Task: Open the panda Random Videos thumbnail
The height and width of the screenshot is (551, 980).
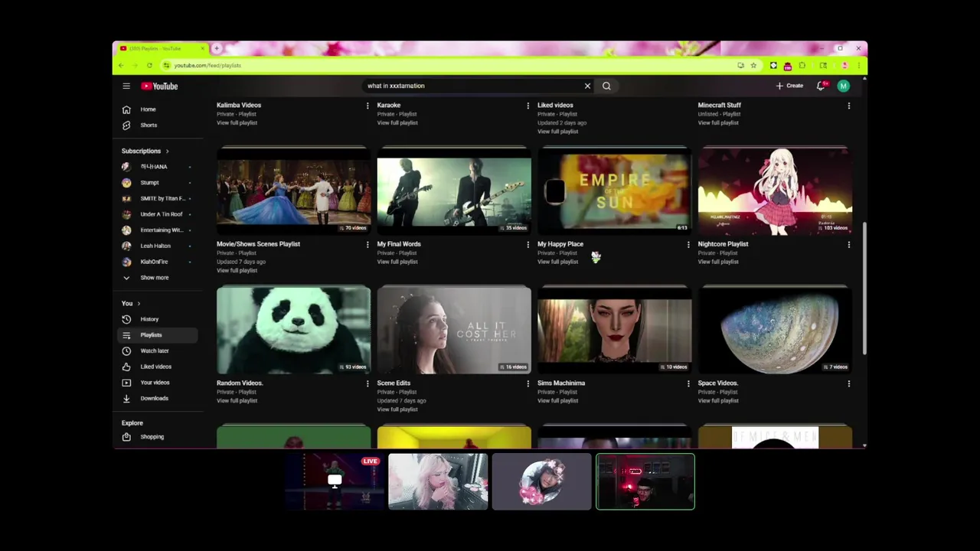Action: (293, 330)
